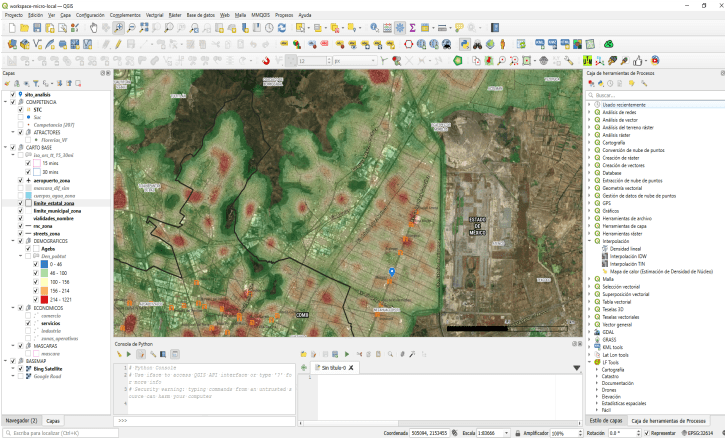Expand the Análisis de redes toolbox group
This screenshot has width=725, height=438.
click(590, 112)
